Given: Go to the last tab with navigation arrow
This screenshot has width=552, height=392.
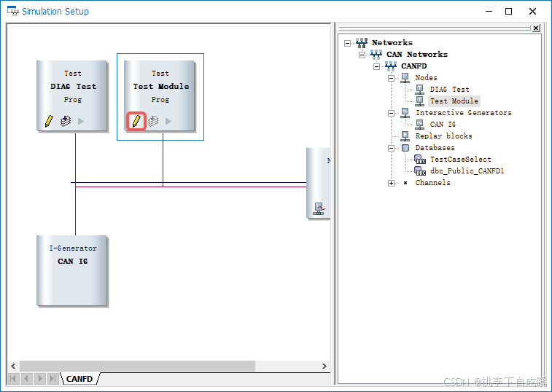Looking at the screenshot, I should pos(53,379).
